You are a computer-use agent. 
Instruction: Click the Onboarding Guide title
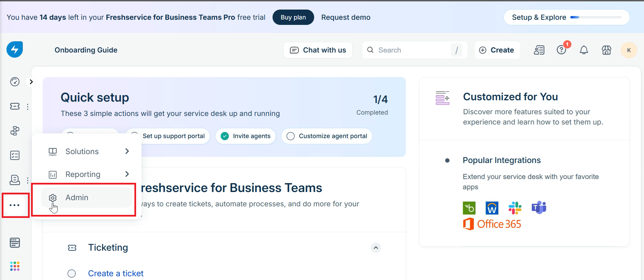[x=86, y=50]
